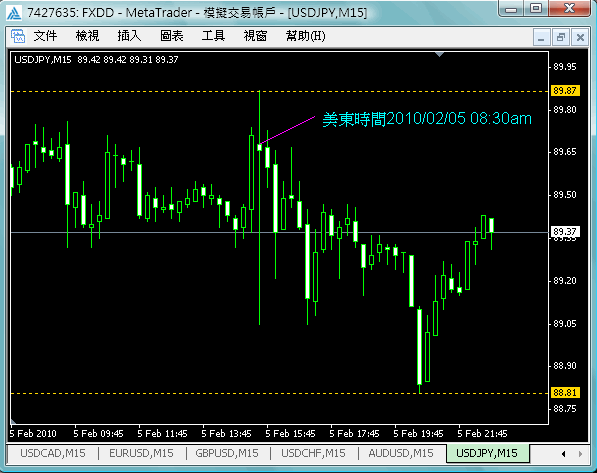Restore the inner chart window
The image size is (597, 473).
click(x=560, y=37)
